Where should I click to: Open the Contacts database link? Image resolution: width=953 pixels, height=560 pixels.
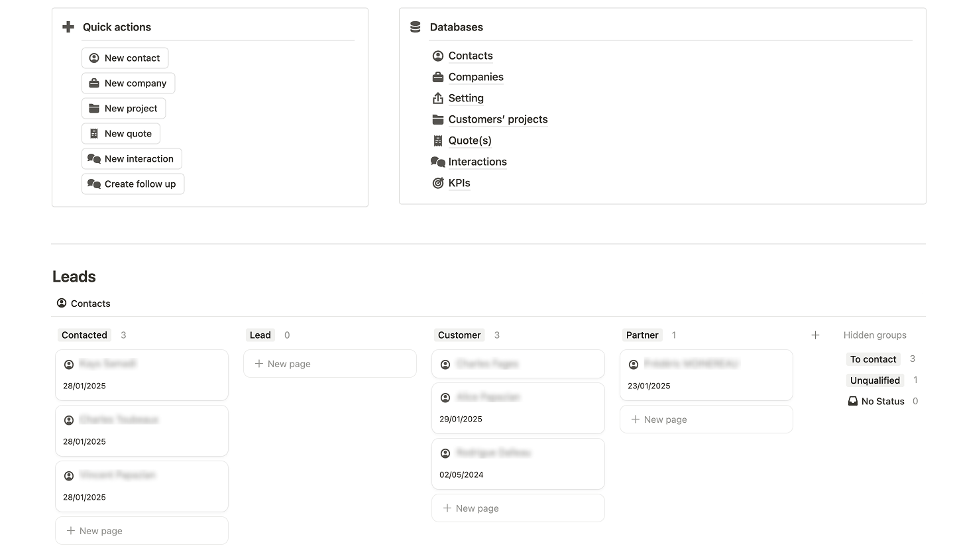click(x=470, y=56)
